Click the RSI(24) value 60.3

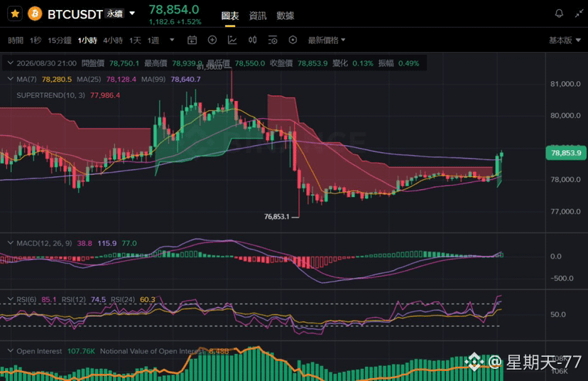click(x=148, y=299)
